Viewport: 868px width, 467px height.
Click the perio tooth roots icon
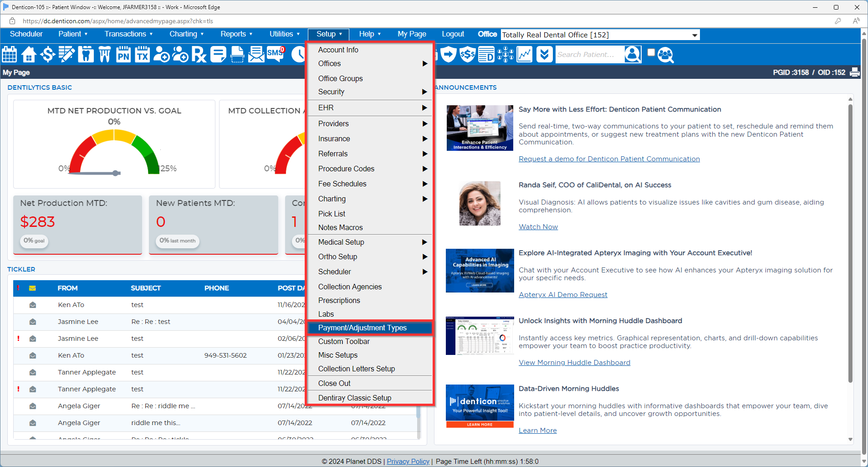click(x=105, y=55)
